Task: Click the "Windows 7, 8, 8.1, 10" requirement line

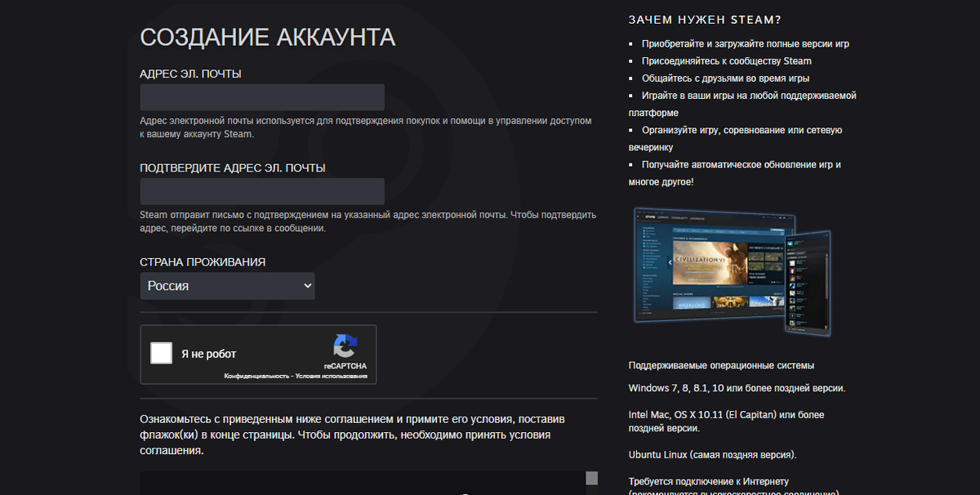Action: [737, 387]
